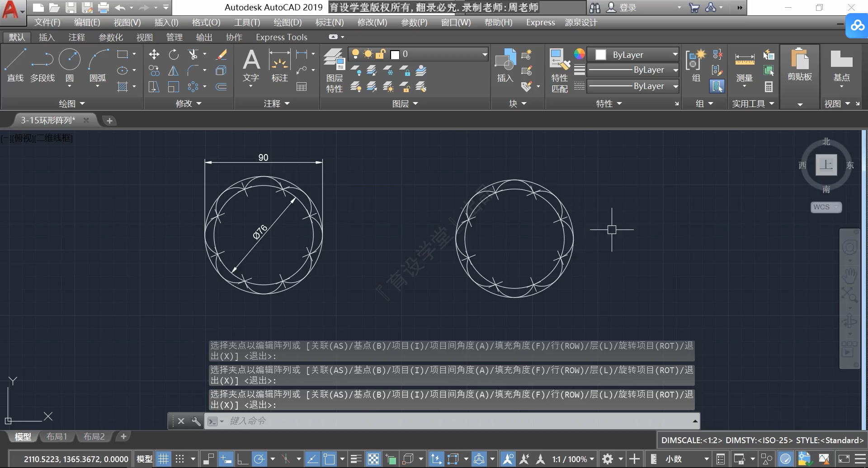The height and width of the screenshot is (468, 868).
Task: Click Match Properties (特性匹配) icon
Action: click(560, 70)
